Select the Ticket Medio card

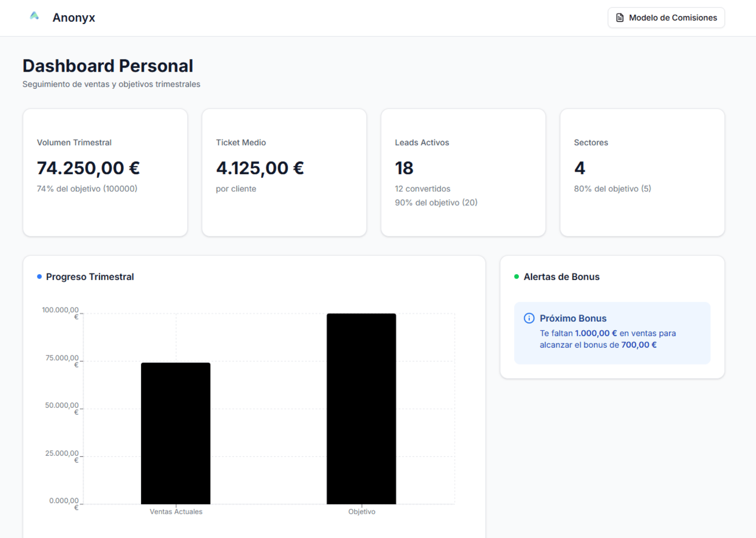click(x=284, y=172)
